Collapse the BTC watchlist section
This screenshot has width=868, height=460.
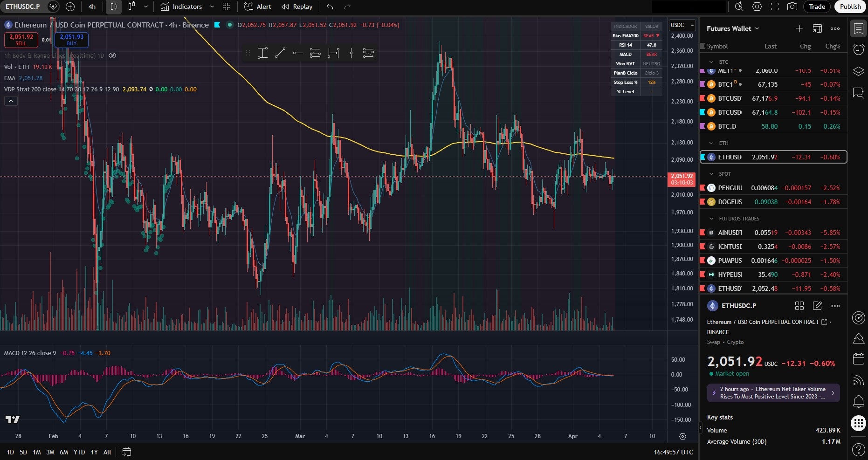point(712,62)
